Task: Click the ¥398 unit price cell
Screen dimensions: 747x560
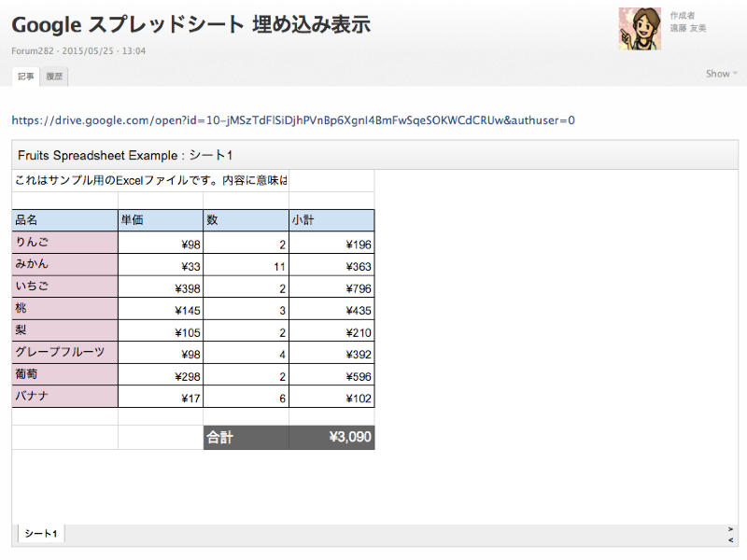Action: (161, 287)
